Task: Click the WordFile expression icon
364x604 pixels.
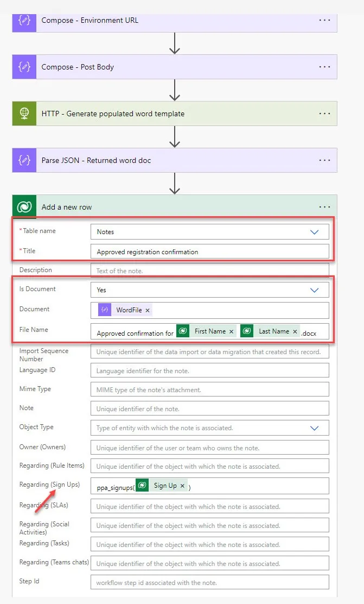Action: pyautogui.click(x=105, y=310)
